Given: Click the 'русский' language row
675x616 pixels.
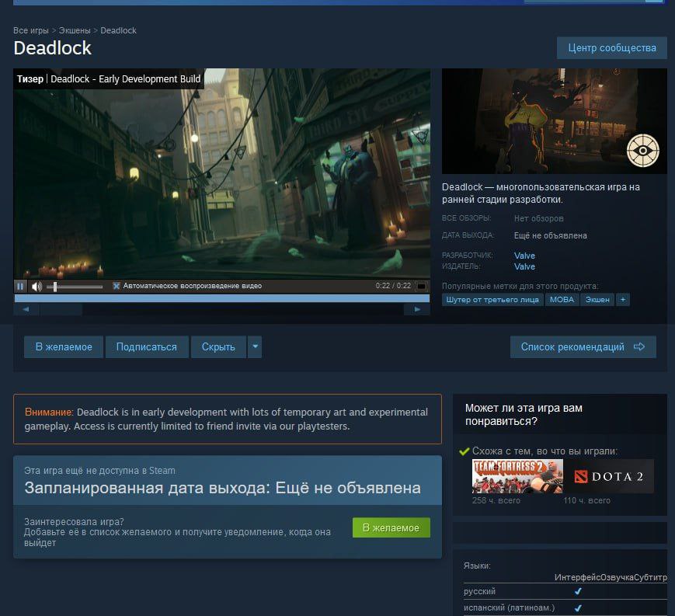Looking at the screenshot, I should click(x=565, y=591).
